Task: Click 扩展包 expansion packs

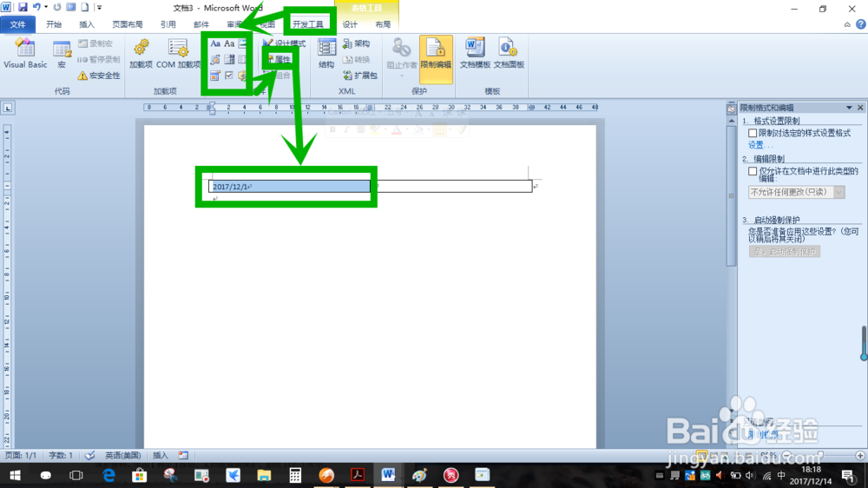Action: pyautogui.click(x=360, y=76)
